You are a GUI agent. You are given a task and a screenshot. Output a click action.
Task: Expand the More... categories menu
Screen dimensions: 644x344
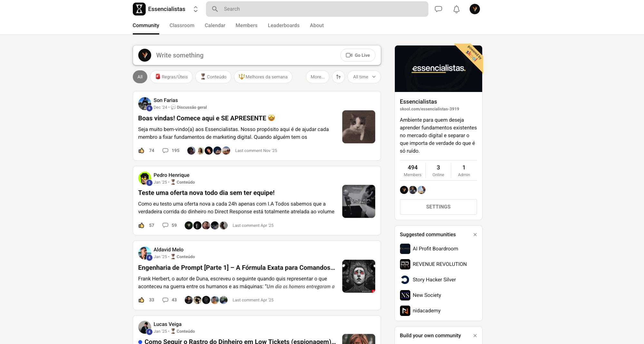(317, 77)
